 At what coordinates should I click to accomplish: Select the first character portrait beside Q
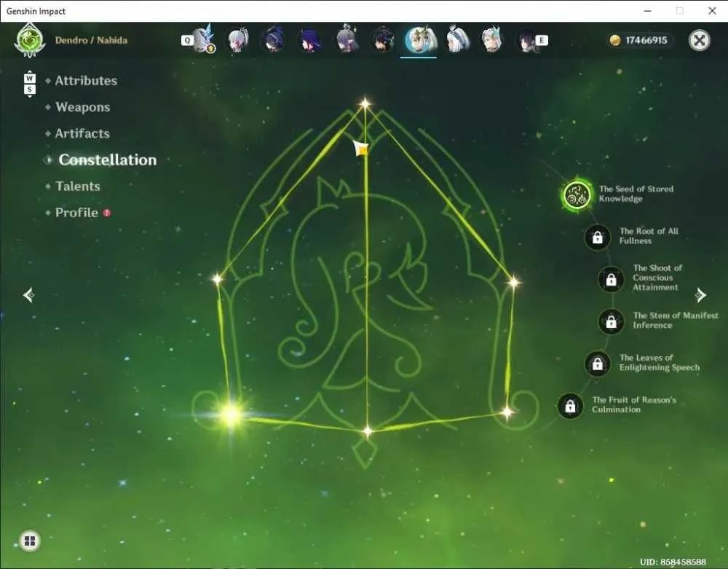(x=203, y=39)
